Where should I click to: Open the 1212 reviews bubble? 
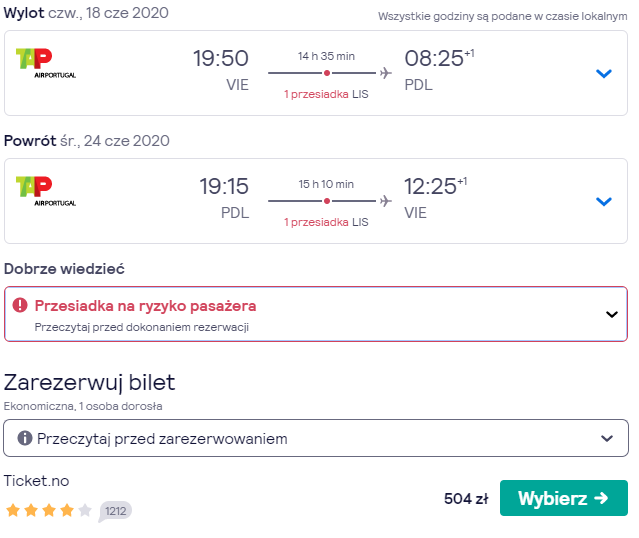(115, 511)
